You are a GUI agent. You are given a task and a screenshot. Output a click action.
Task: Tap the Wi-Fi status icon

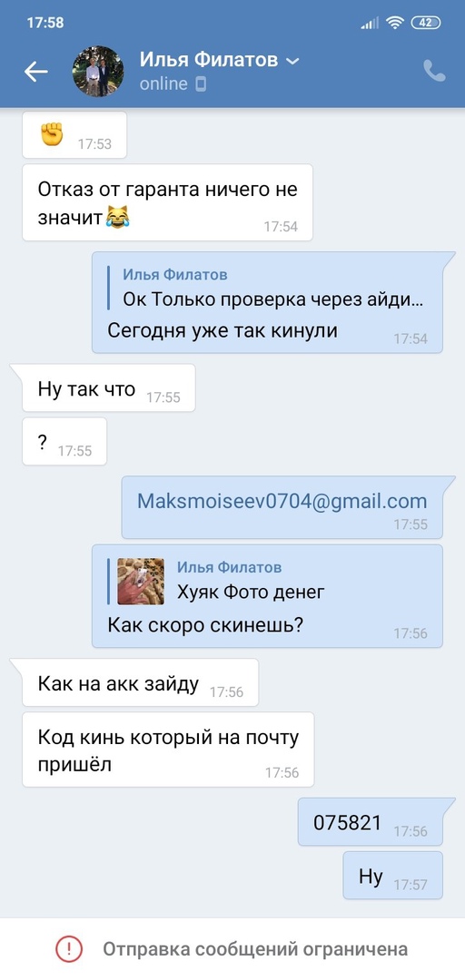[394, 23]
